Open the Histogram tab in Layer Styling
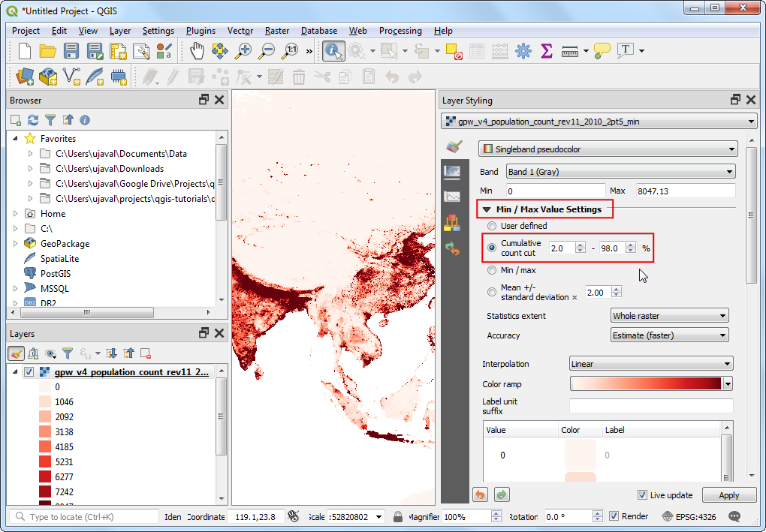Screen dimensions: 766x532 point(452,197)
